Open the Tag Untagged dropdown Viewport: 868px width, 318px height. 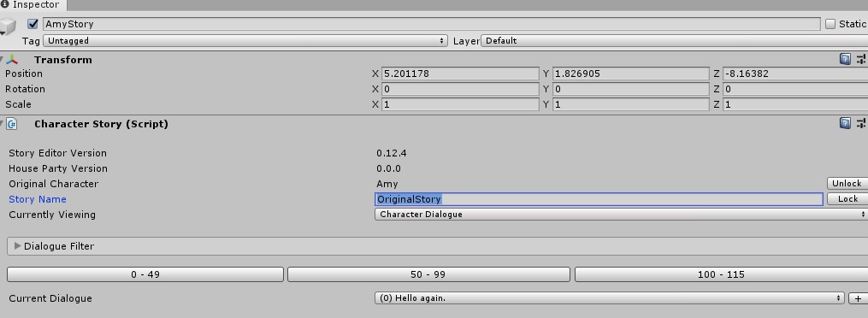pos(245,40)
